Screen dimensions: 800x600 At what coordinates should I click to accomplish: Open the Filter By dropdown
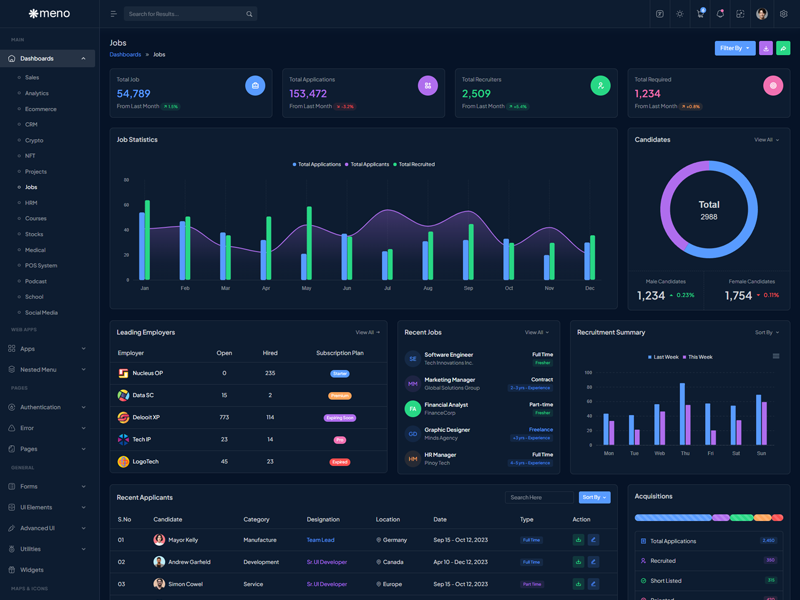(734, 48)
